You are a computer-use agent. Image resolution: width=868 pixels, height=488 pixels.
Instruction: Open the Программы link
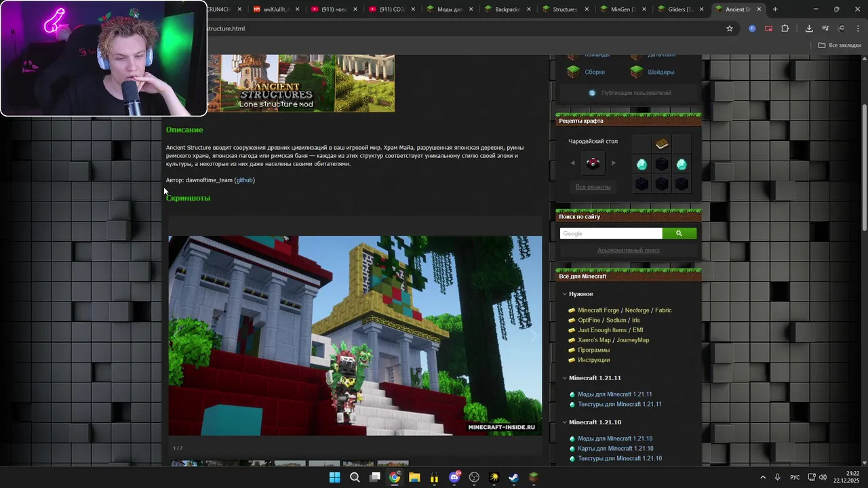(593, 350)
